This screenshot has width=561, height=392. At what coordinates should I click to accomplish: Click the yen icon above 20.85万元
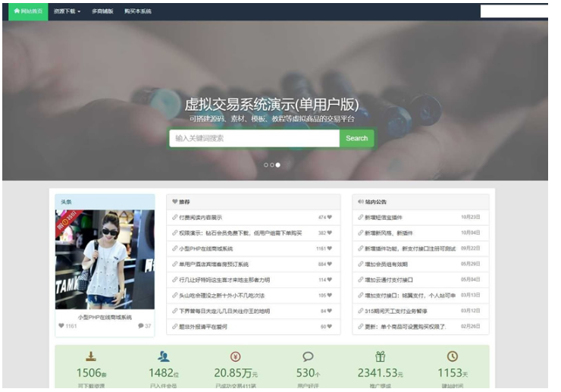pos(236,356)
